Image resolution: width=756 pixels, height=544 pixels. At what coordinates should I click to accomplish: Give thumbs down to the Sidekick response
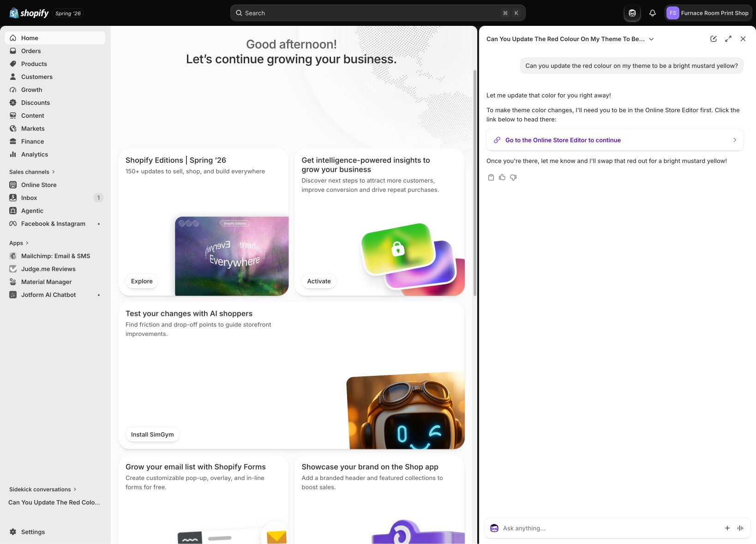513,177
